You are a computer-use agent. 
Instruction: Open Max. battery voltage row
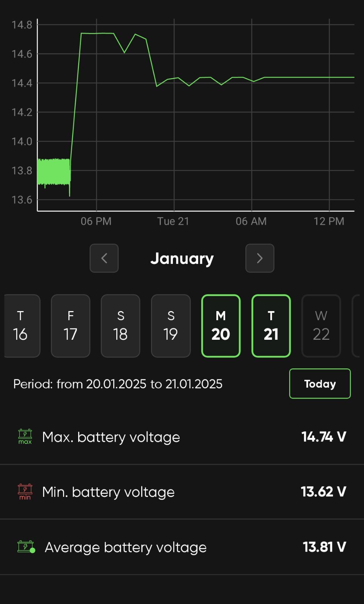[x=182, y=437]
